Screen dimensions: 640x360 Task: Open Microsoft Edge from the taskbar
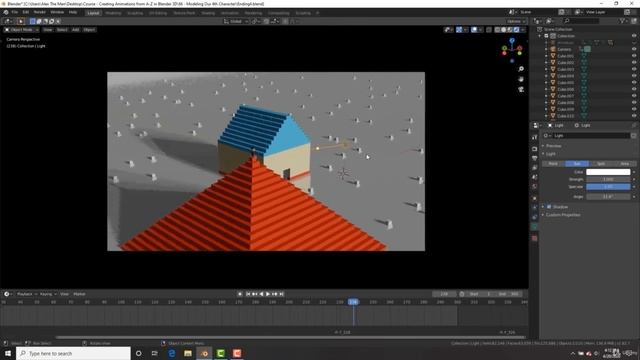pyautogui.click(x=171, y=353)
